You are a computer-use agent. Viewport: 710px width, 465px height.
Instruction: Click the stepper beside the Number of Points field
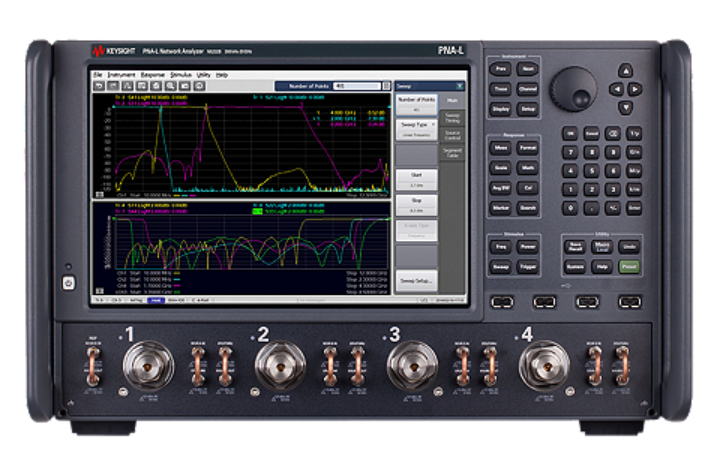[x=386, y=86]
